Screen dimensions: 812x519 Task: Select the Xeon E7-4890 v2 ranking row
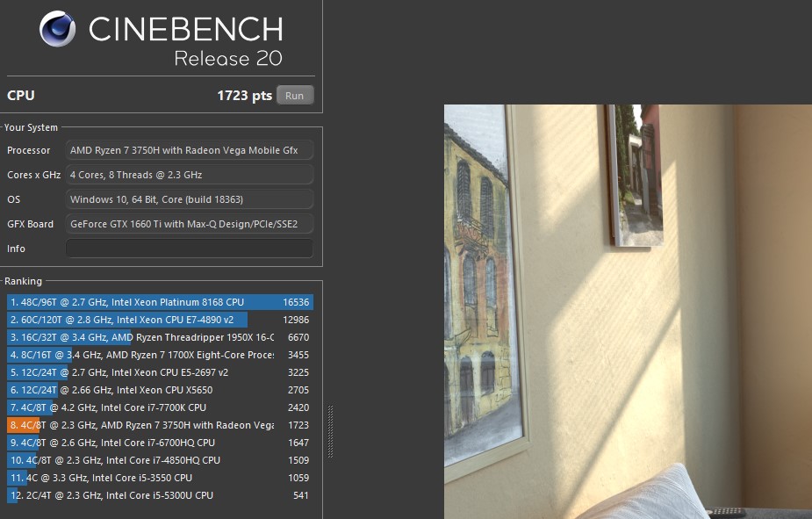click(x=160, y=320)
